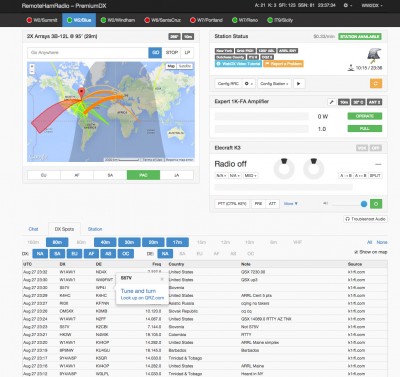
Task: Expand the More options in radio panel
Action: coord(291,204)
